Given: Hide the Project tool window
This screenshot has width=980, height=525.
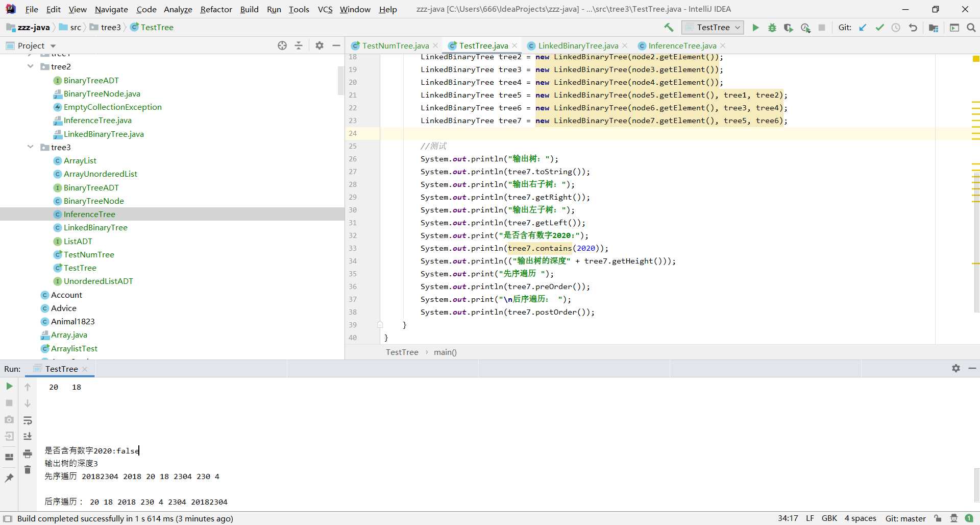Looking at the screenshot, I should [336, 45].
